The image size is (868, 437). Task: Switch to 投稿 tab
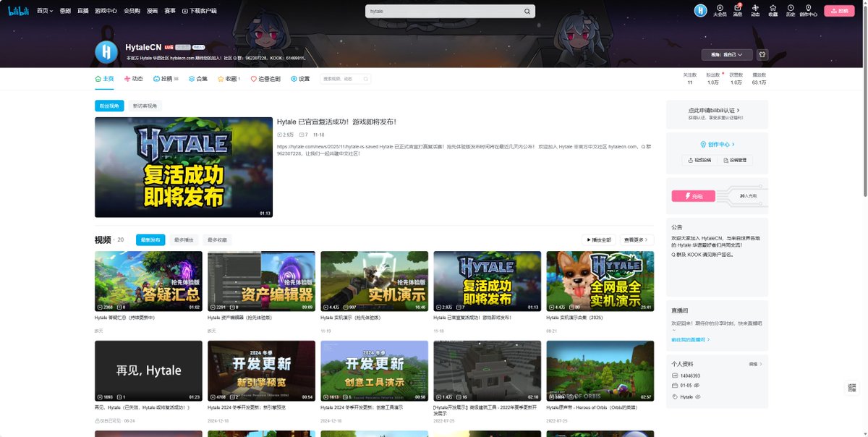coord(166,79)
